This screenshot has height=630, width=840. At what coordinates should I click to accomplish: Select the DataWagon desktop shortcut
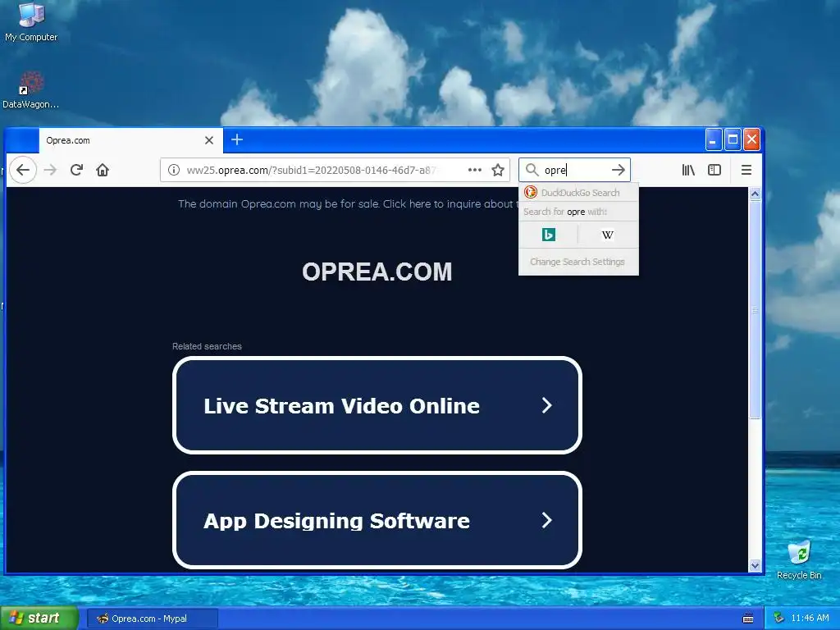tap(30, 90)
